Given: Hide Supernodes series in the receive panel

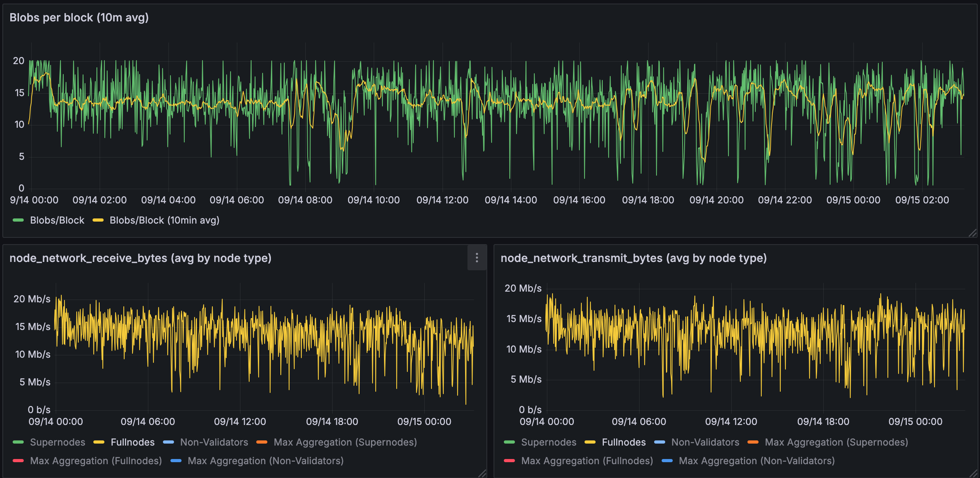Looking at the screenshot, I should pyautogui.click(x=58, y=442).
